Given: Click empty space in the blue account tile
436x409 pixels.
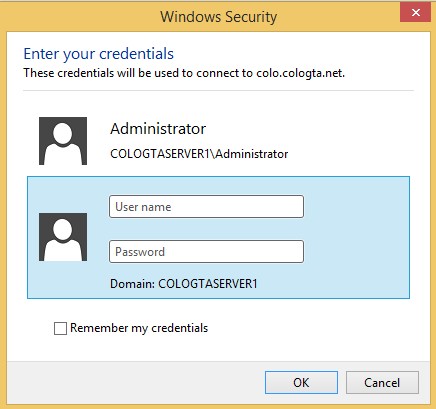Looking at the screenshot, I should tap(357, 237).
